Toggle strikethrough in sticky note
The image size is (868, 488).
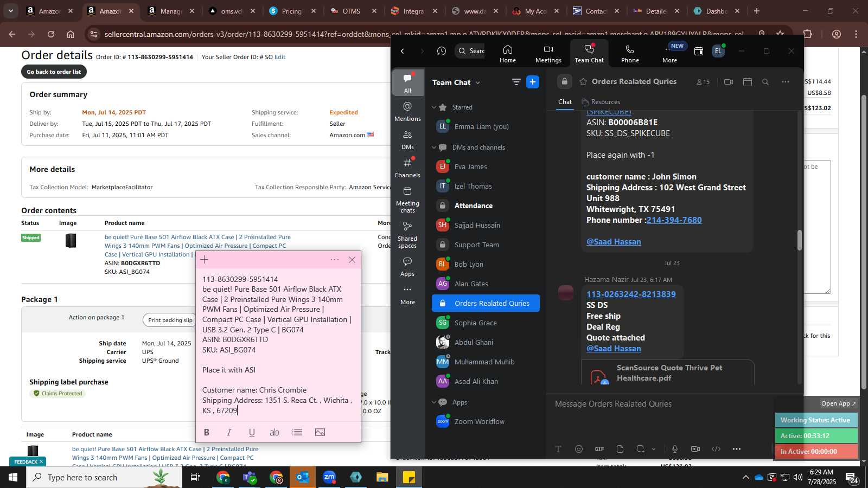(x=275, y=432)
